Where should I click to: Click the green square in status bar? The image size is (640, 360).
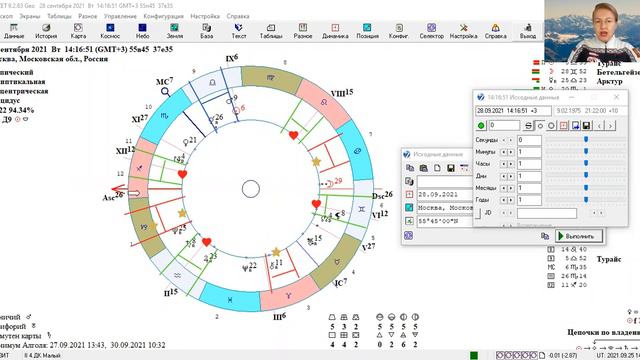pos(474,356)
